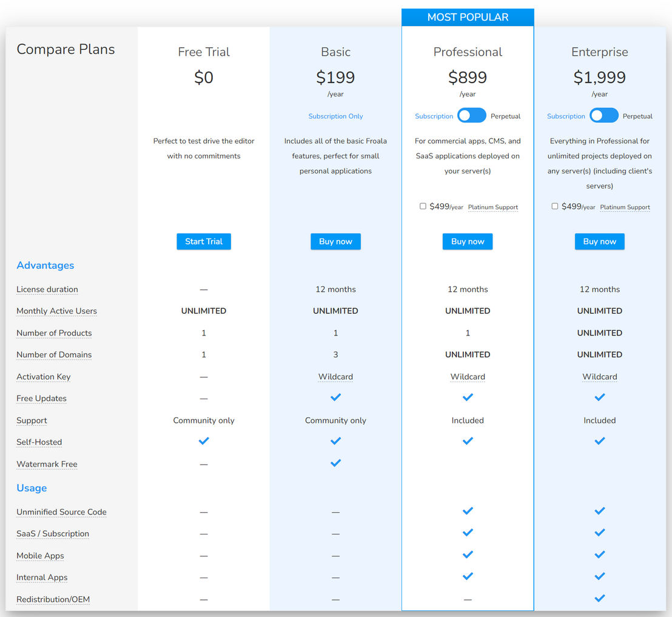Click SaaS / Subscription checkmark under Enterprise
The width and height of the screenshot is (672, 617).
(x=600, y=533)
